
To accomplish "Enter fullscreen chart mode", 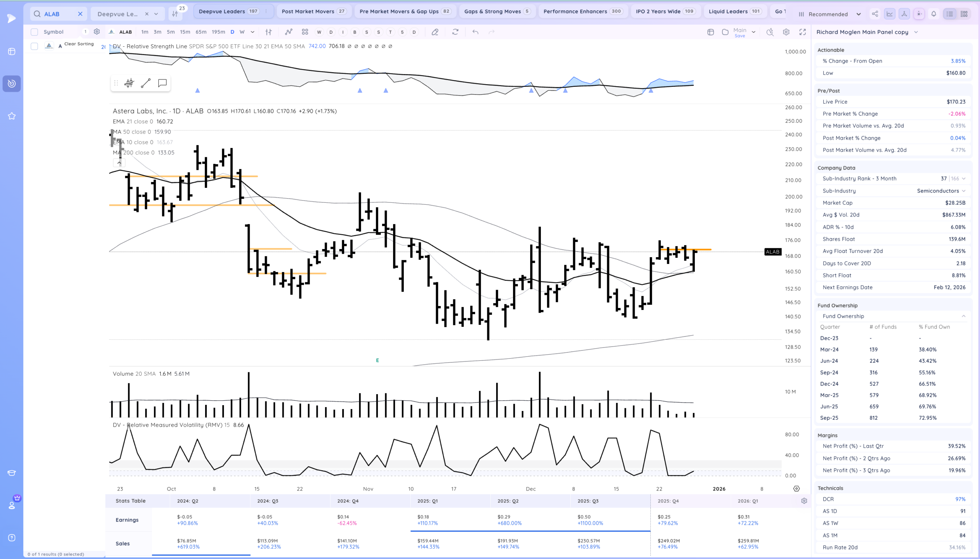I will (802, 32).
